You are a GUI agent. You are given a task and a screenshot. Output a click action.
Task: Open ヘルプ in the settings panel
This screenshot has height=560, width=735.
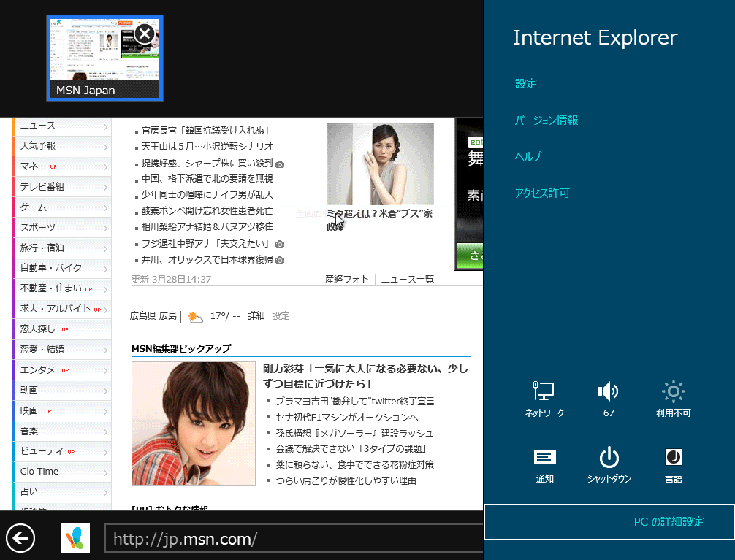[528, 156]
